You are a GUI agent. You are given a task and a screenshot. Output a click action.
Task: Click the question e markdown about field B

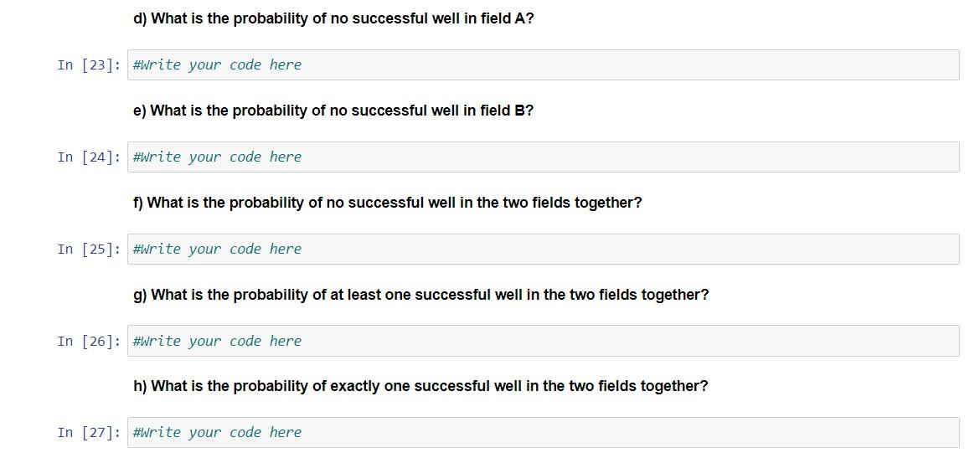tap(333, 111)
